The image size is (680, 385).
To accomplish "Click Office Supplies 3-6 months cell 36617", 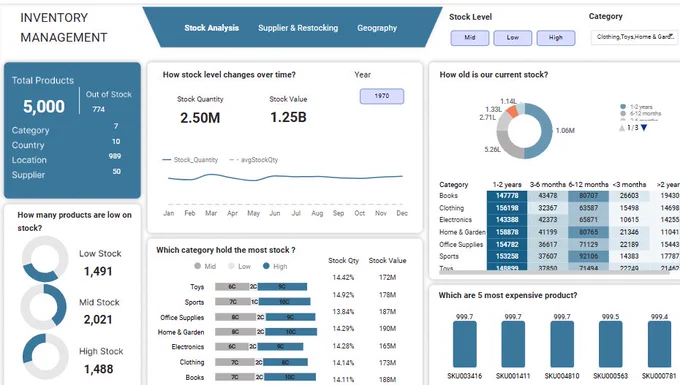I will tap(548, 245).
